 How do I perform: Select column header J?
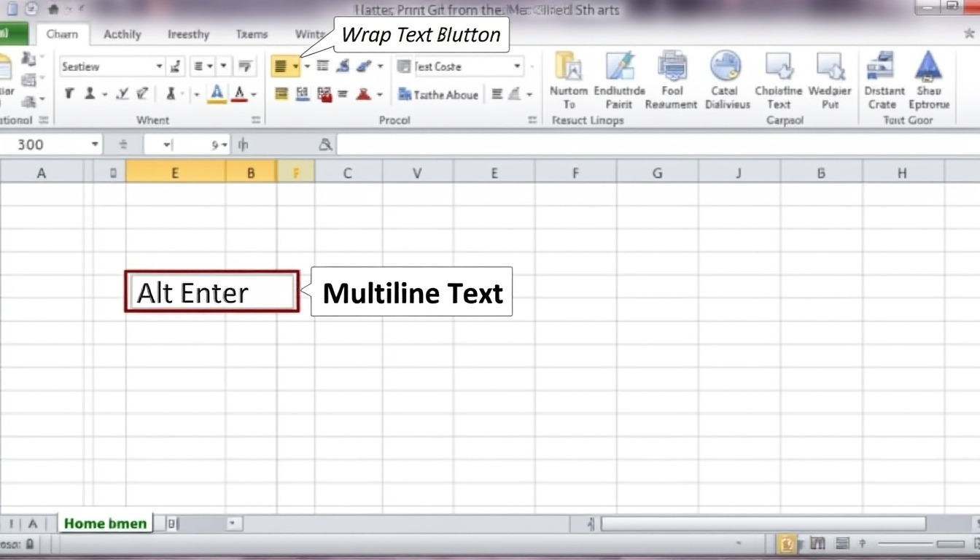click(739, 173)
